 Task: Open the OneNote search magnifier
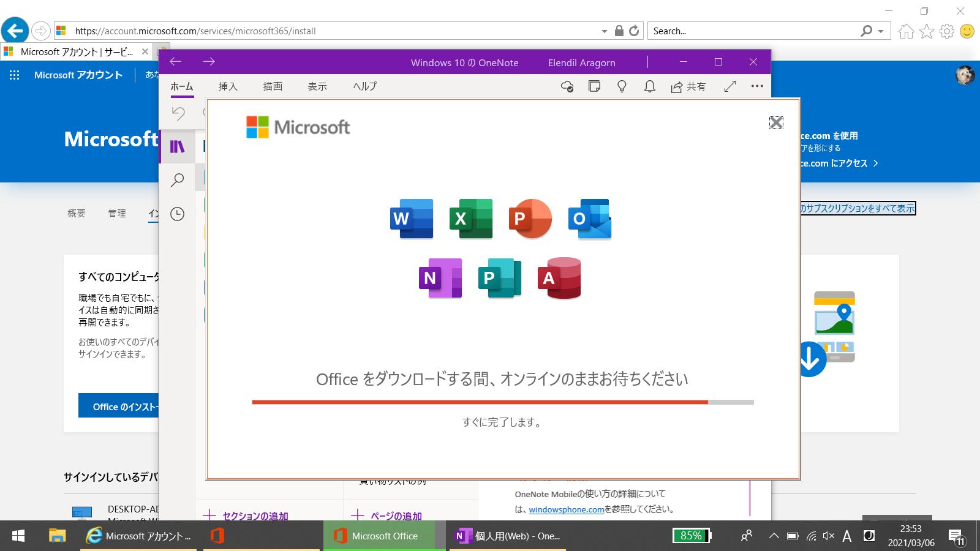pyautogui.click(x=177, y=180)
